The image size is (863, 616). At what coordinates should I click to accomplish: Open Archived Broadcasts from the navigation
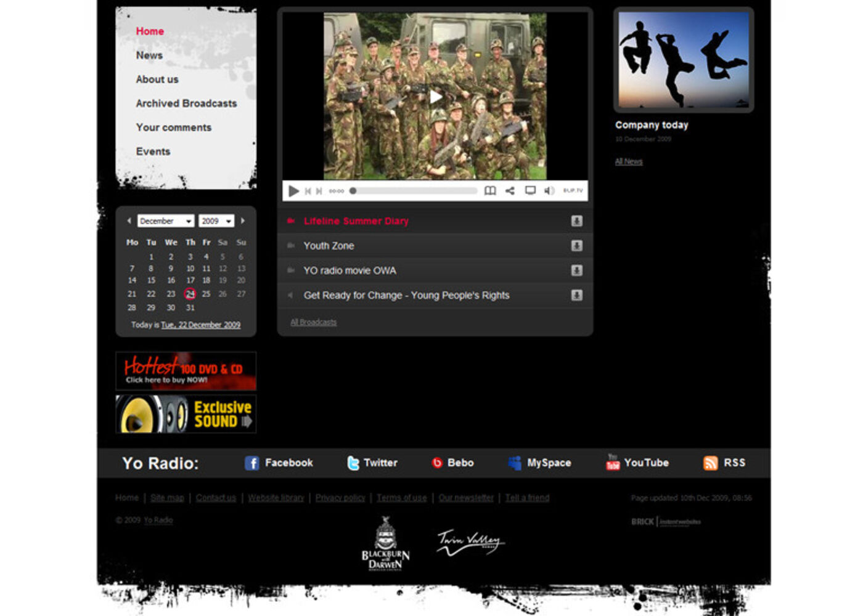click(186, 103)
